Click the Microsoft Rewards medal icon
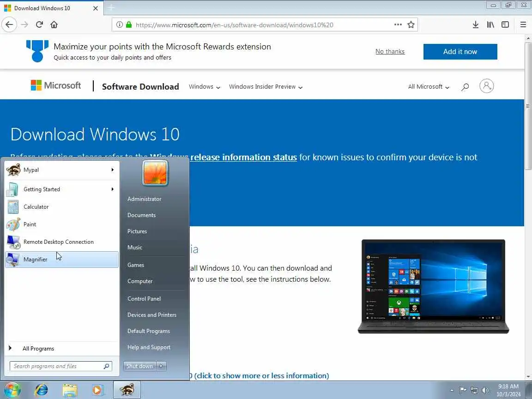This screenshot has width=532, height=399. [x=37, y=51]
